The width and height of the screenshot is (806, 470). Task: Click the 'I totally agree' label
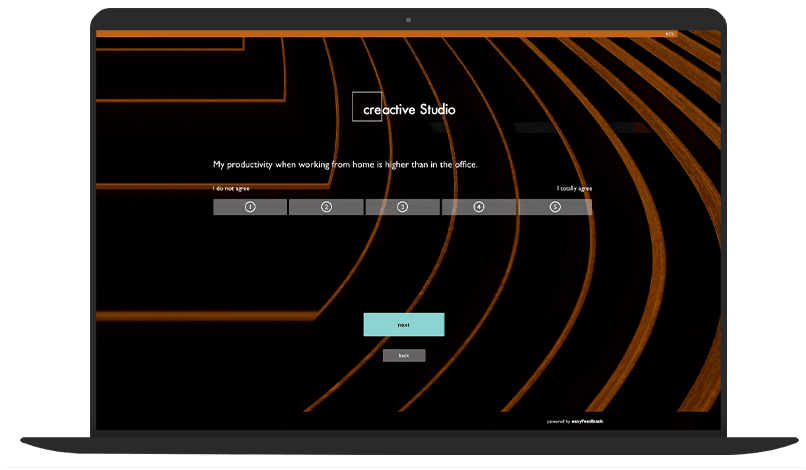point(574,188)
